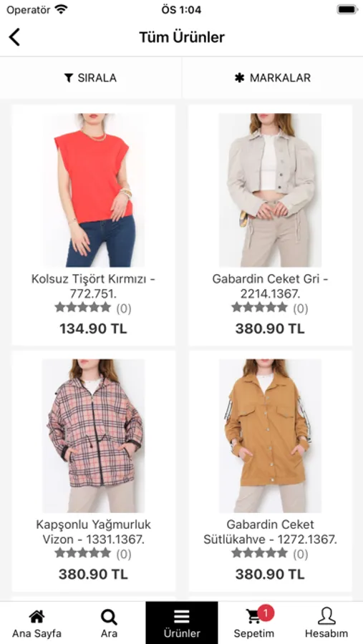Click star rating under Gabardin Ceket Sütlükahve
Viewport: 363px width, 644px height.
click(x=259, y=553)
